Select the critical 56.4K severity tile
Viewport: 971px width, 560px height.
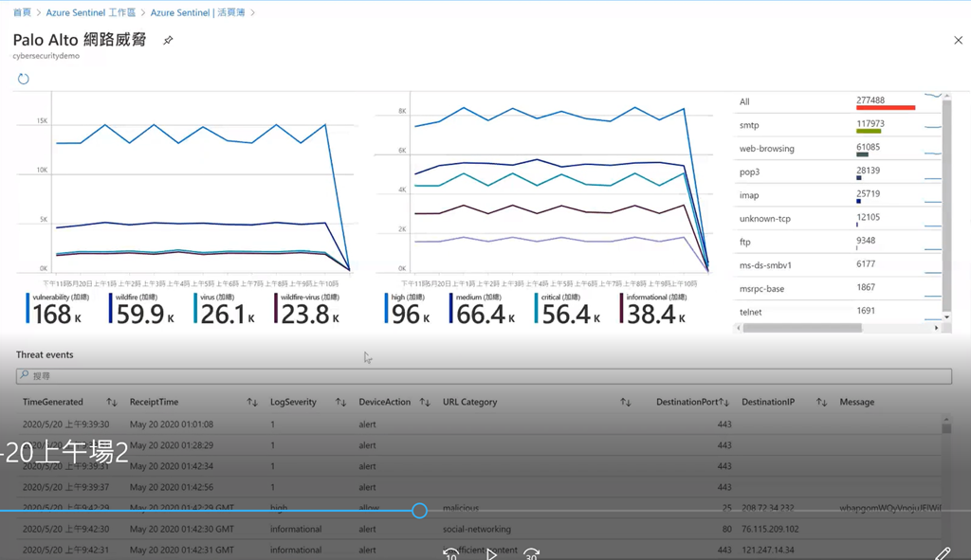(x=569, y=309)
